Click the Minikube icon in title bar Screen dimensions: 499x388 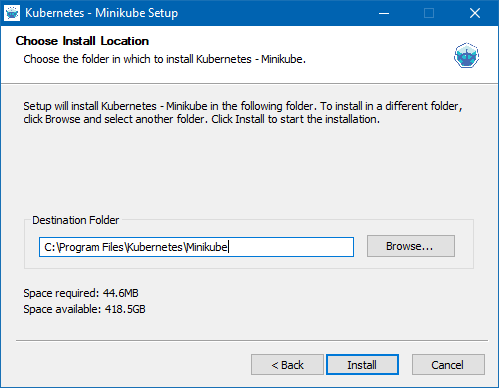point(12,13)
